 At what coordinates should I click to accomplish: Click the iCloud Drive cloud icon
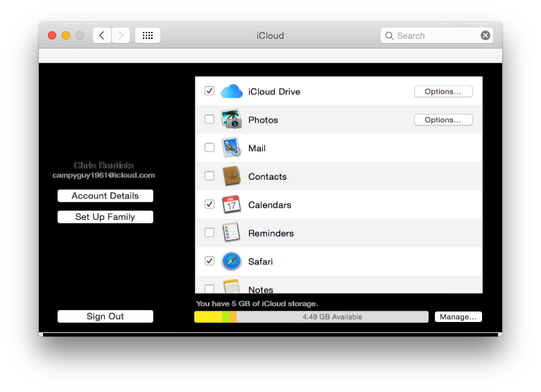coord(231,91)
